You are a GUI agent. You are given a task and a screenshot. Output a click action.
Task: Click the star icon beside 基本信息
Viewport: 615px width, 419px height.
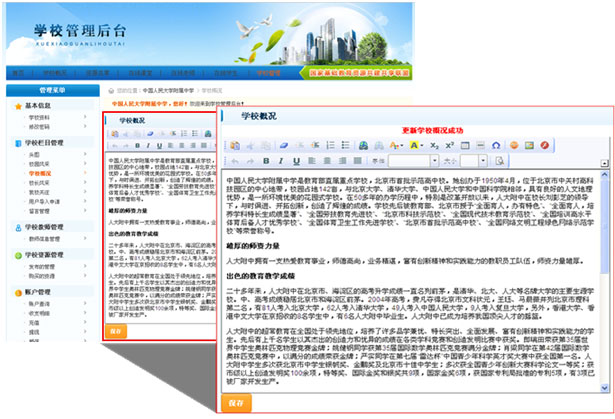(18, 106)
